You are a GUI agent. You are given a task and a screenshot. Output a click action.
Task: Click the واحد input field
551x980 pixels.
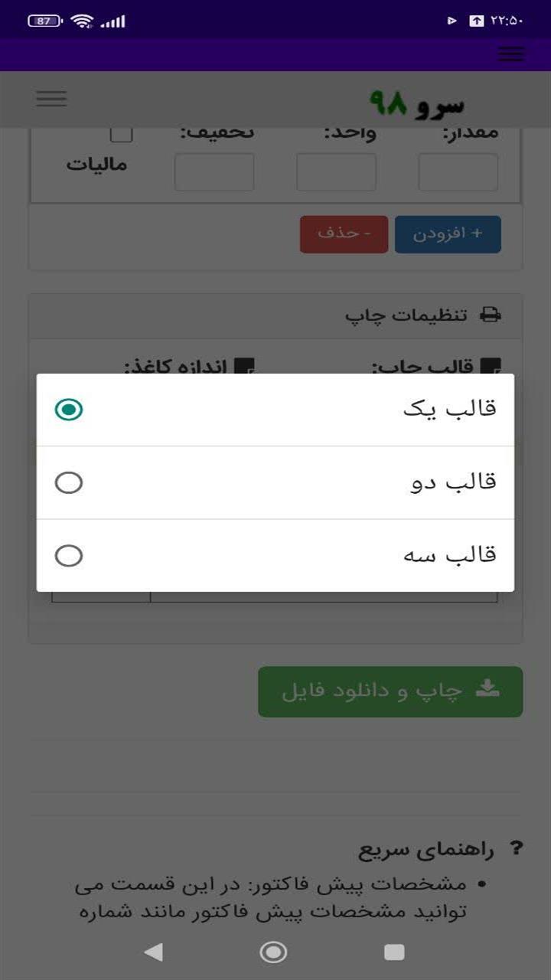point(334,171)
